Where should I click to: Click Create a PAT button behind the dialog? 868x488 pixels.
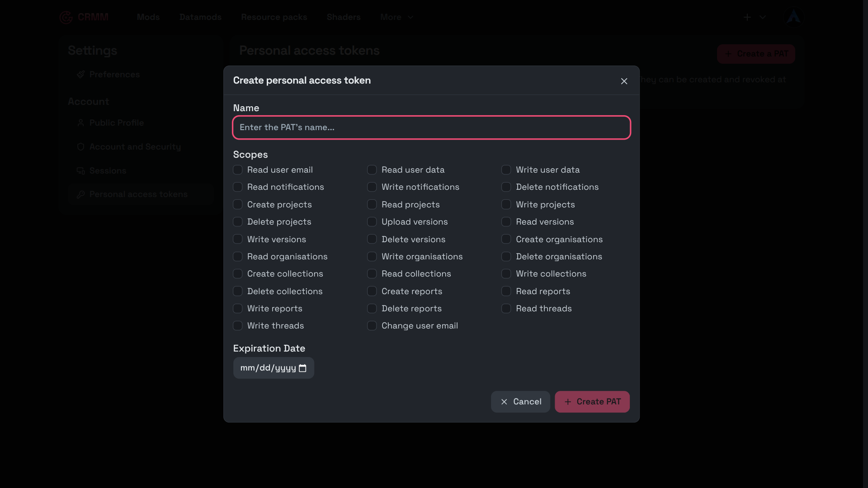[756, 54]
